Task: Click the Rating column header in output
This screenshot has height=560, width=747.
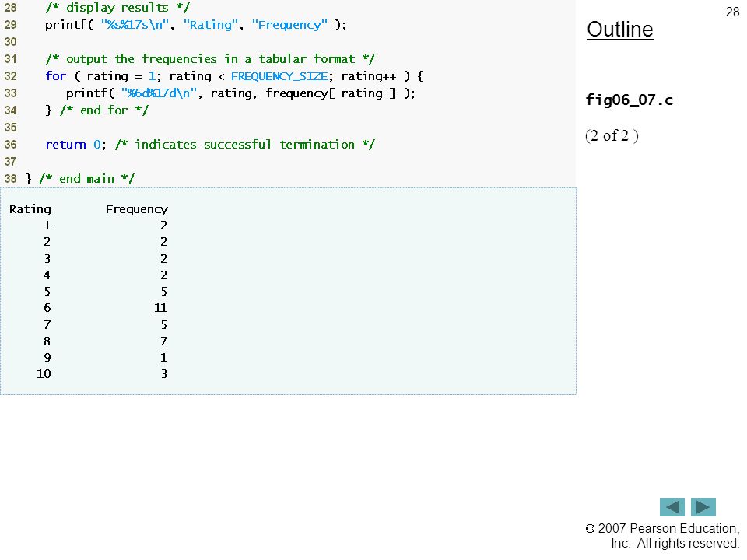Action: [30, 209]
